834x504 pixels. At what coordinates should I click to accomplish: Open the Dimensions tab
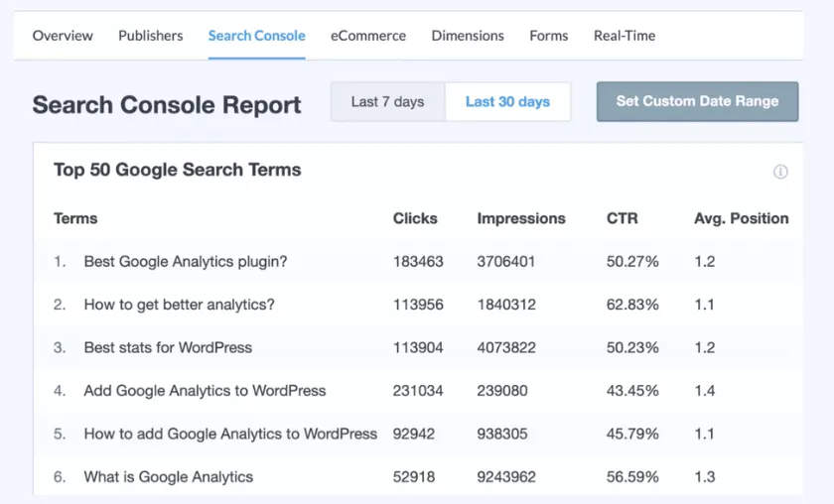tap(468, 36)
